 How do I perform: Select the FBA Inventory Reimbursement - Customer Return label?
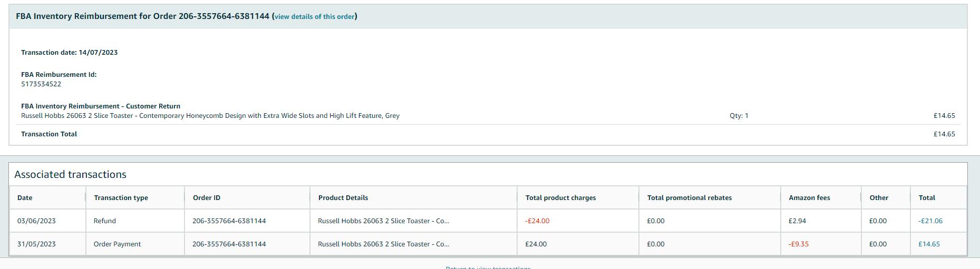click(101, 106)
